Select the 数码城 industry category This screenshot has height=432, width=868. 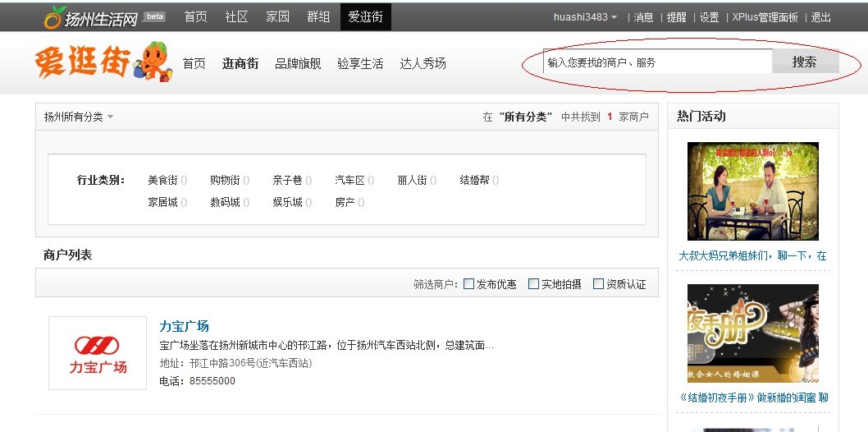pyautogui.click(x=226, y=202)
